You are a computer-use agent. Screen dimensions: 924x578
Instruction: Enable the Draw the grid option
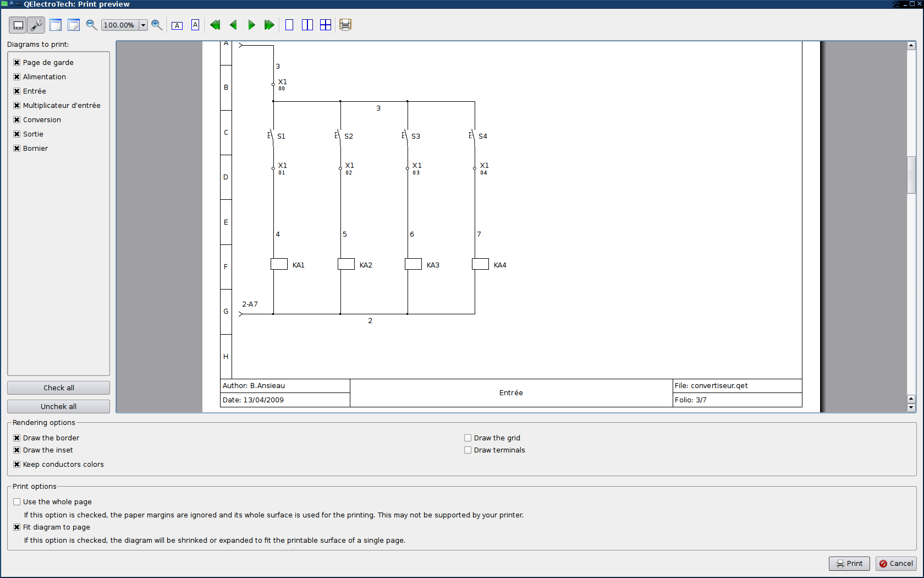pyautogui.click(x=468, y=438)
